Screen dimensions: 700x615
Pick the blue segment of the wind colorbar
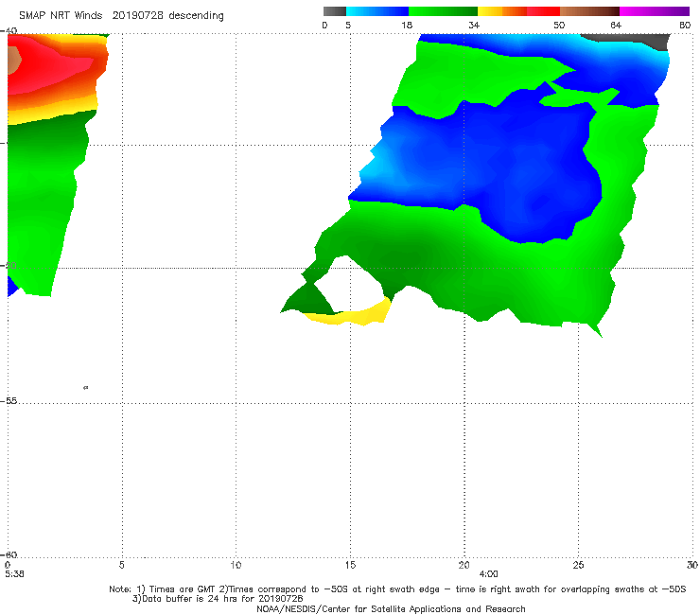coord(377,11)
